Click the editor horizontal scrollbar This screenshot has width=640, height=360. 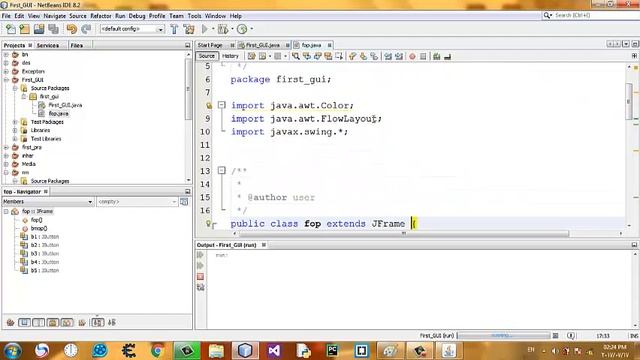point(403,233)
